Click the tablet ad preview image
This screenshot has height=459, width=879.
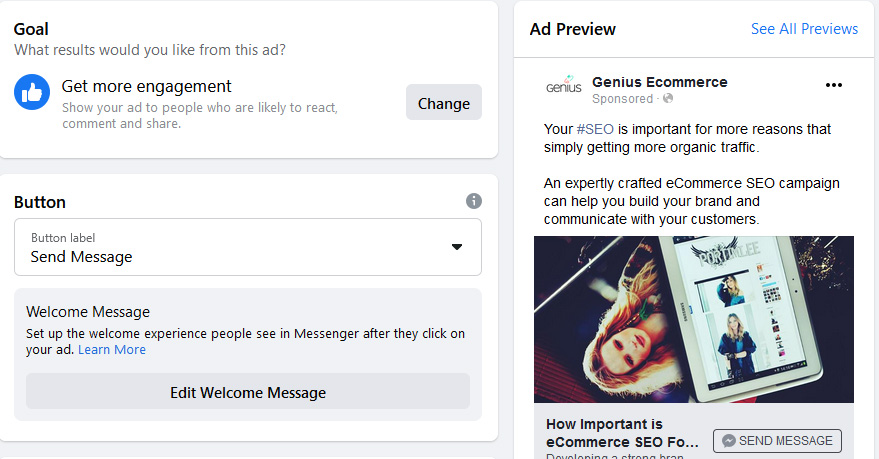point(693,319)
